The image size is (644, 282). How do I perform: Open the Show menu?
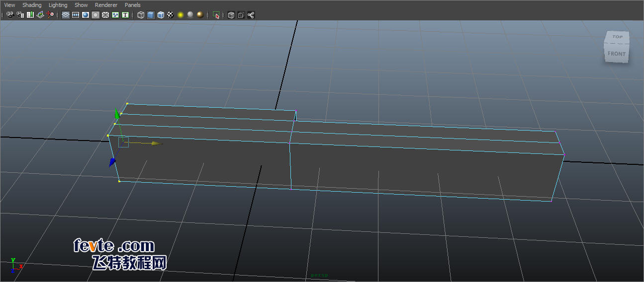click(x=81, y=5)
